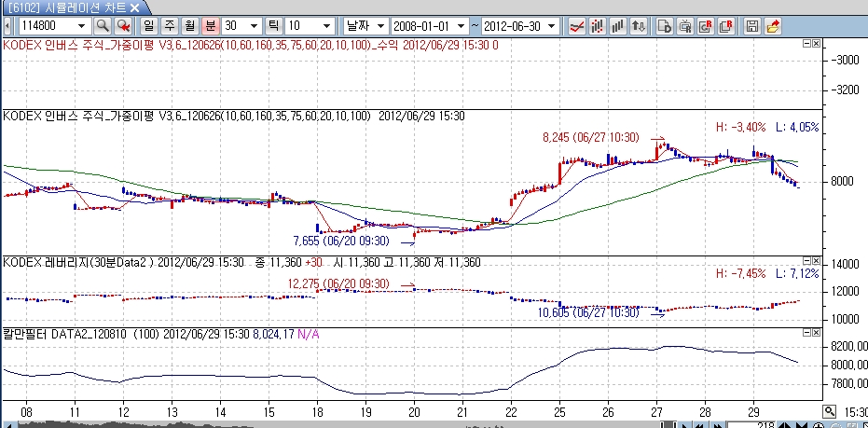
Task: Select the daily (일) period button
Action: [x=151, y=25]
